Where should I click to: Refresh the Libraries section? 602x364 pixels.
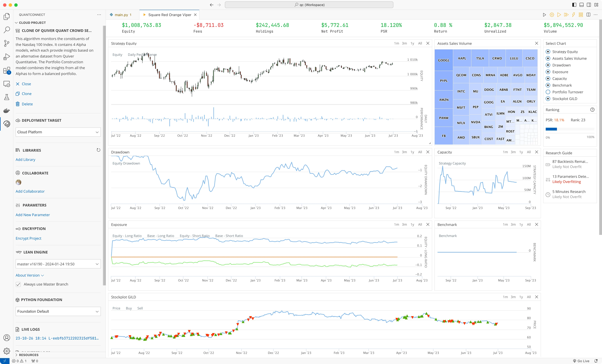click(x=98, y=150)
